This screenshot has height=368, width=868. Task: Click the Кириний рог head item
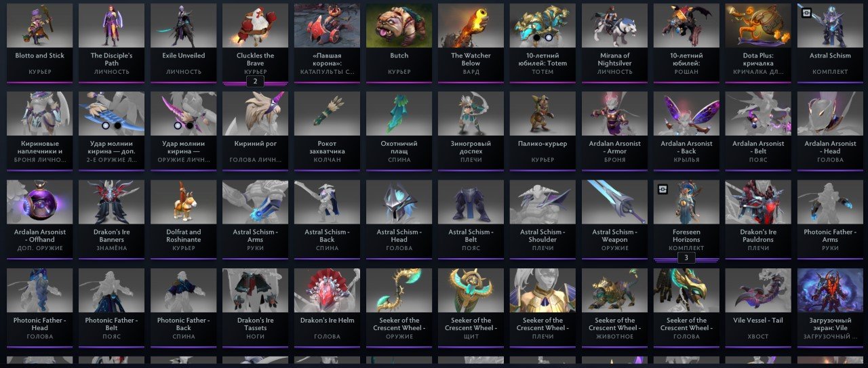pyautogui.click(x=256, y=131)
